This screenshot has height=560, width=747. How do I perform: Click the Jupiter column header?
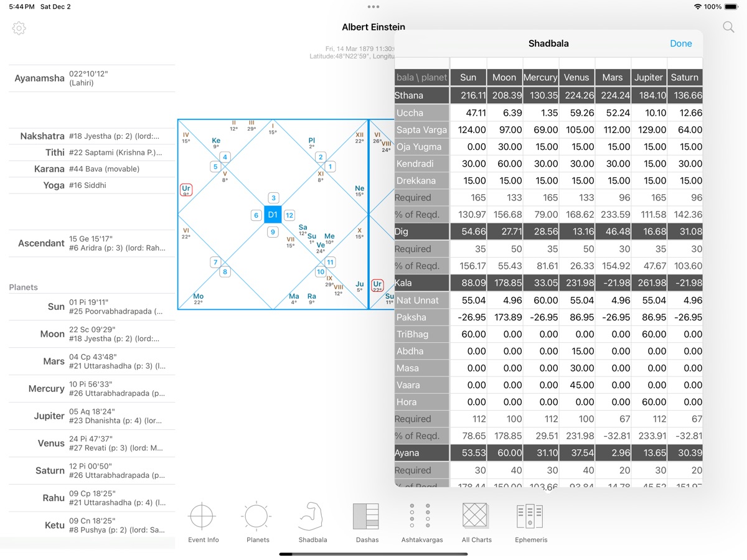tap(648, 77)
